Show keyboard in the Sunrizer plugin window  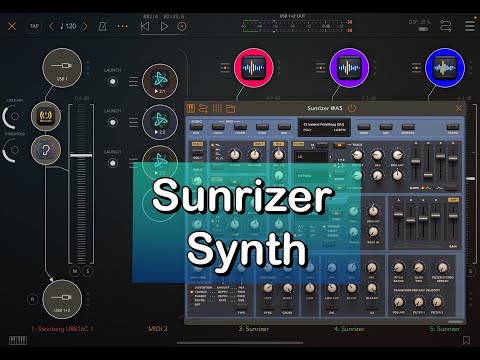191,108
